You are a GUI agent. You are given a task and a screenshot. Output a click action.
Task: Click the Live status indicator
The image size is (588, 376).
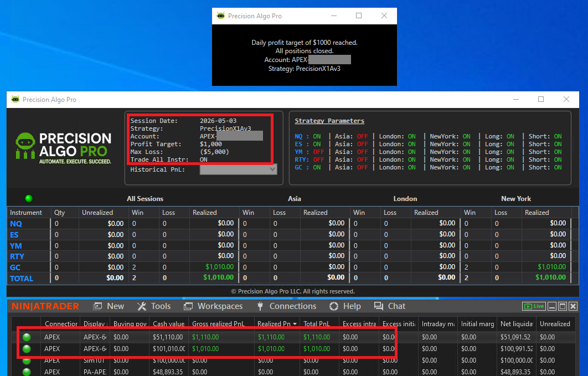(x=534, y=306)
